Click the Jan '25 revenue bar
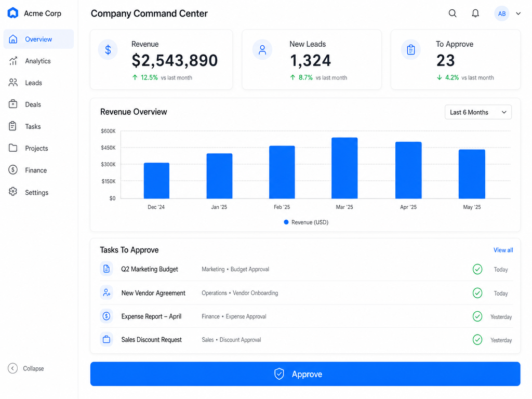Screen dimensions: 532x399 (x=220, y=176)
